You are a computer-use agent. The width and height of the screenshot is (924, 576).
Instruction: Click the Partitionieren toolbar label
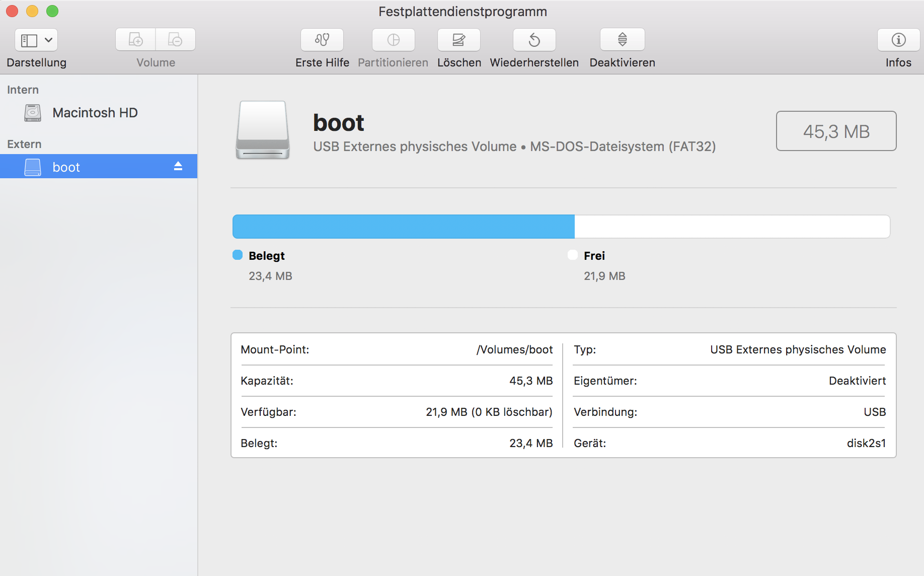point(393,62)
